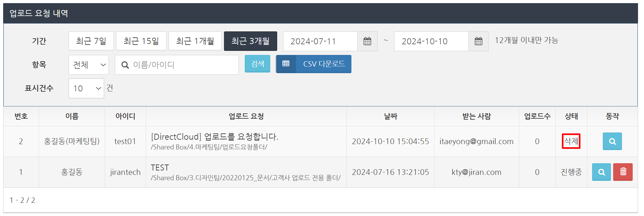
Task: Click the magnifier icon in name/ID search box
Action: 125,65
